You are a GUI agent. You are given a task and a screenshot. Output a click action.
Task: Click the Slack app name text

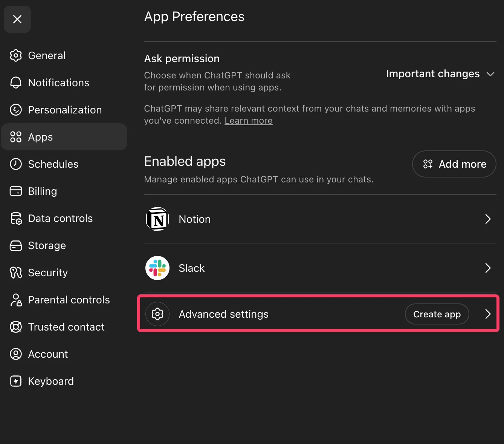pyautogui.click(x=192, y=268)
